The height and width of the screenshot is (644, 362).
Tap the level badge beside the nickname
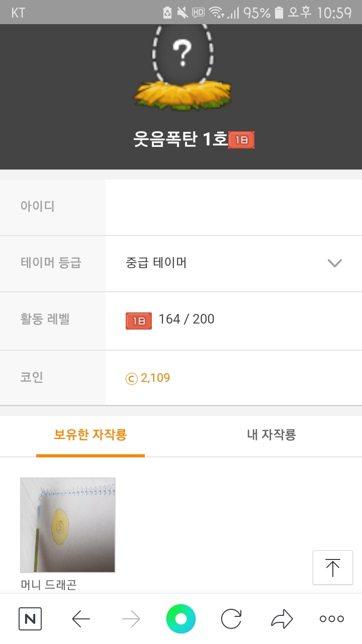(x=241, y=140)
